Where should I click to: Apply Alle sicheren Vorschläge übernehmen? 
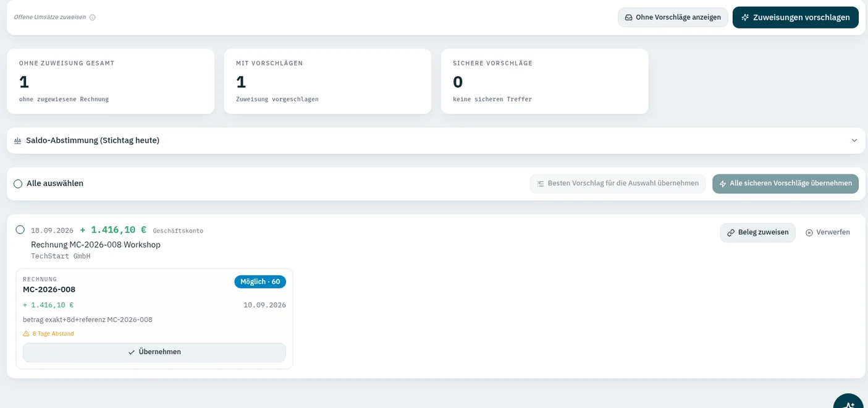[x=785, y=184]
